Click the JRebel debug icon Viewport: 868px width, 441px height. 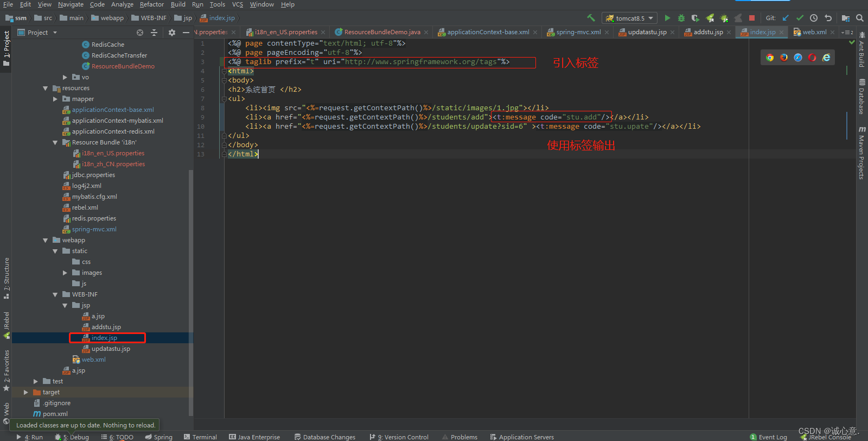click(x=724, y=18)
